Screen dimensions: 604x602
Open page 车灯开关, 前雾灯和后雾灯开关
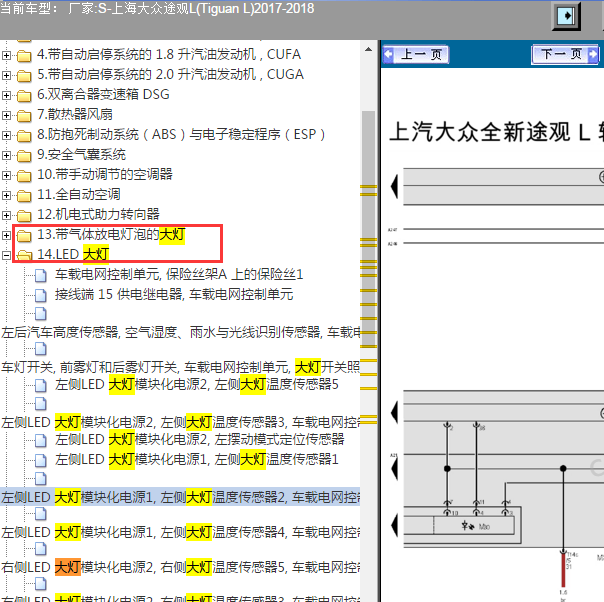180,367
